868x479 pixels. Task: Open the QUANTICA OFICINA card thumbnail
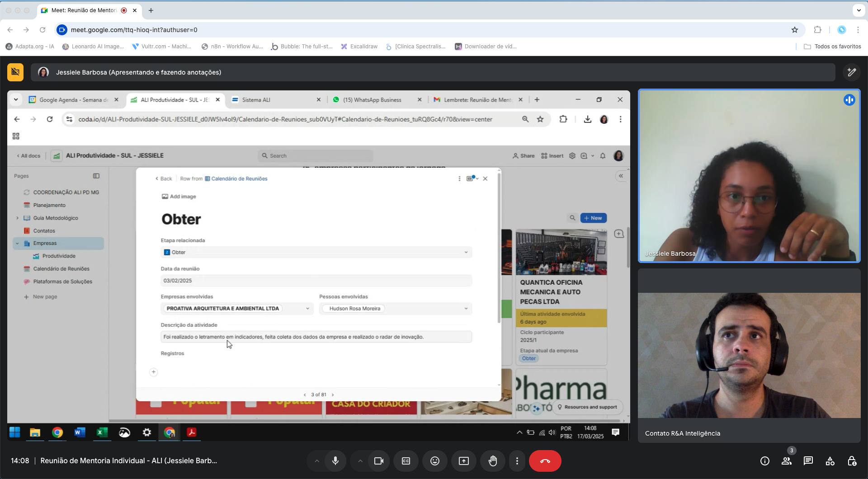coord(561,252)
